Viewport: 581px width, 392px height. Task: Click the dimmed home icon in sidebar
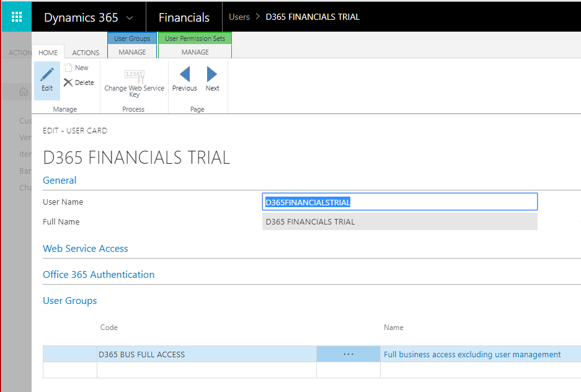point(24,92)
